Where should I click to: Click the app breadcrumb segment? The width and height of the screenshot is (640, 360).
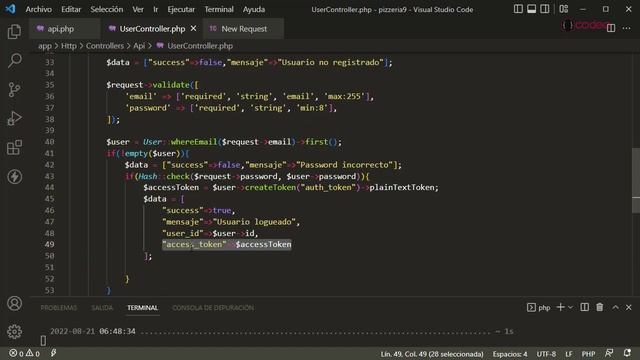click(x=45, y=46)
